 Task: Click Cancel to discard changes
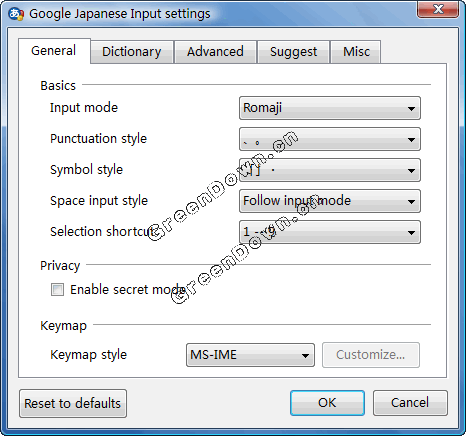click(x=410, y=403)
